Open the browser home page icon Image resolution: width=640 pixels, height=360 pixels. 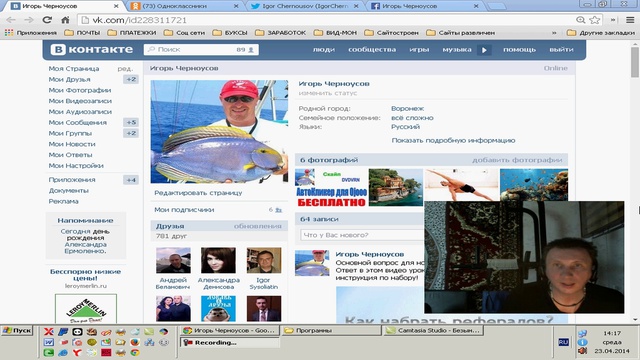tap(65, 20)
